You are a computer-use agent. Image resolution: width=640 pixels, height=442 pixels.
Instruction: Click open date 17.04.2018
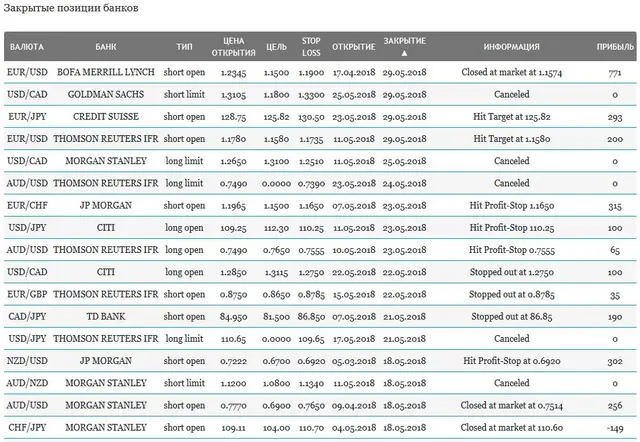coord(353,73)
